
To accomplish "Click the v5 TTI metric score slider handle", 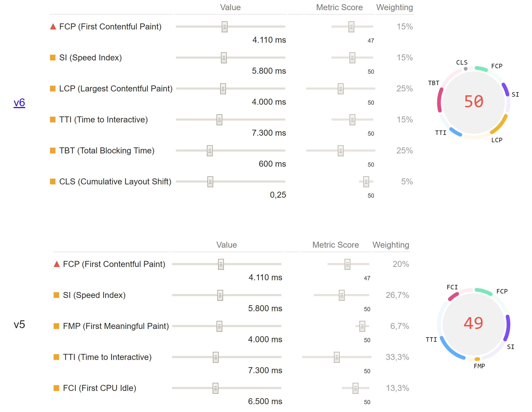I will point(337,357).
